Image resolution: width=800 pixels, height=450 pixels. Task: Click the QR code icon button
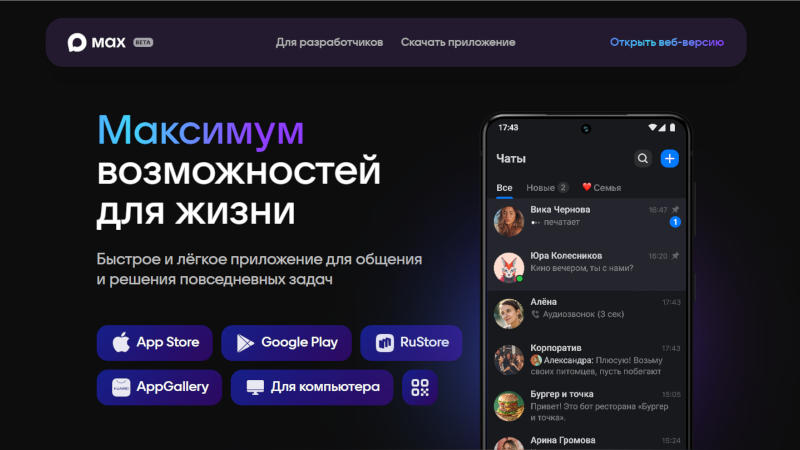coord(420,388)
